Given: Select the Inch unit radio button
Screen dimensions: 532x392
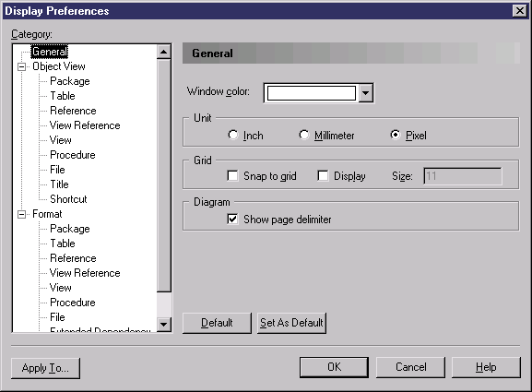Looking at the screenshot, I should tap(233, 135).
